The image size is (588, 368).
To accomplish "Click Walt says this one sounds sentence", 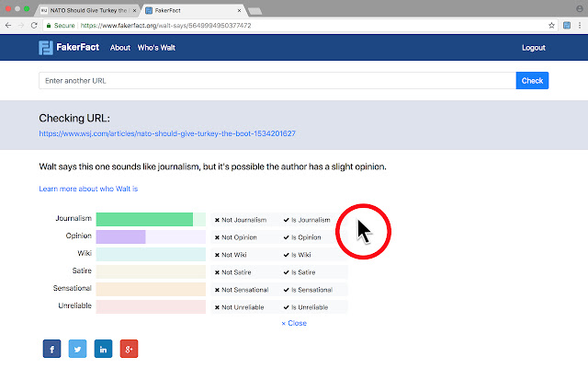I will coord(212,167).
